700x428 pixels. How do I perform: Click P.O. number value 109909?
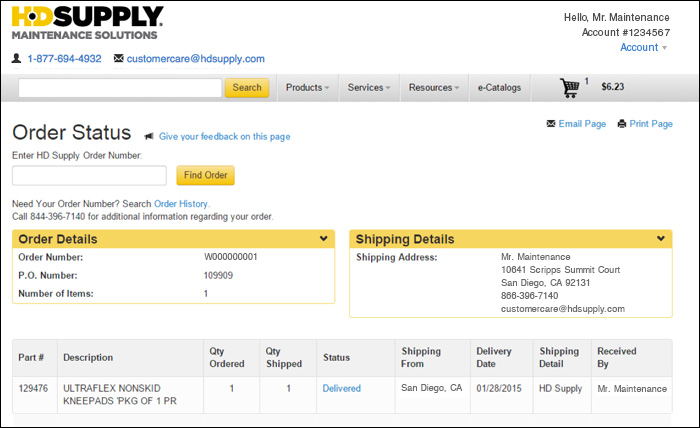click(218, 275)
